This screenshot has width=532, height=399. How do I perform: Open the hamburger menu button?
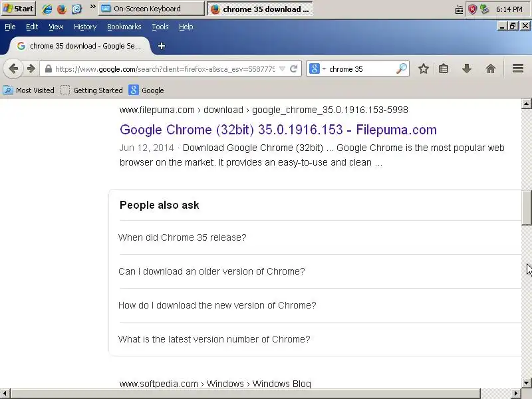coord(518,69)
